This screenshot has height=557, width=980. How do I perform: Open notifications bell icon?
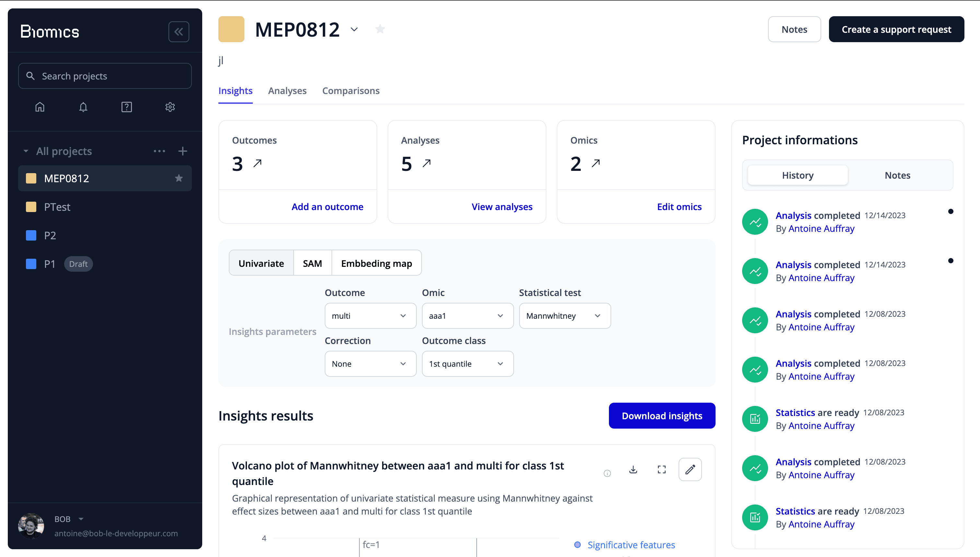click(83, 107)
